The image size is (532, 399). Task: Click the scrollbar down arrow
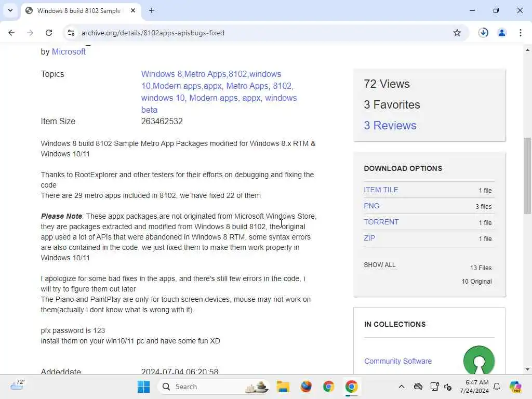click(x=527, y=369)
